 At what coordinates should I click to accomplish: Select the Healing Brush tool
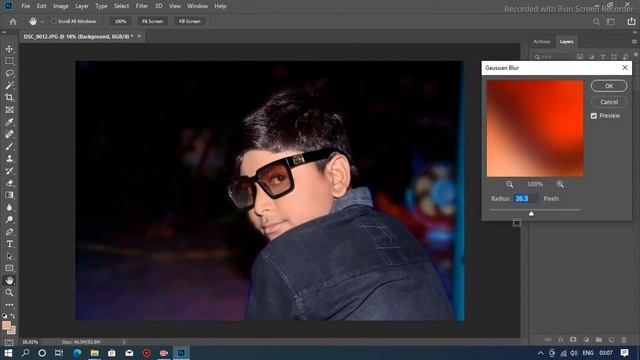[x=9, y=134]
